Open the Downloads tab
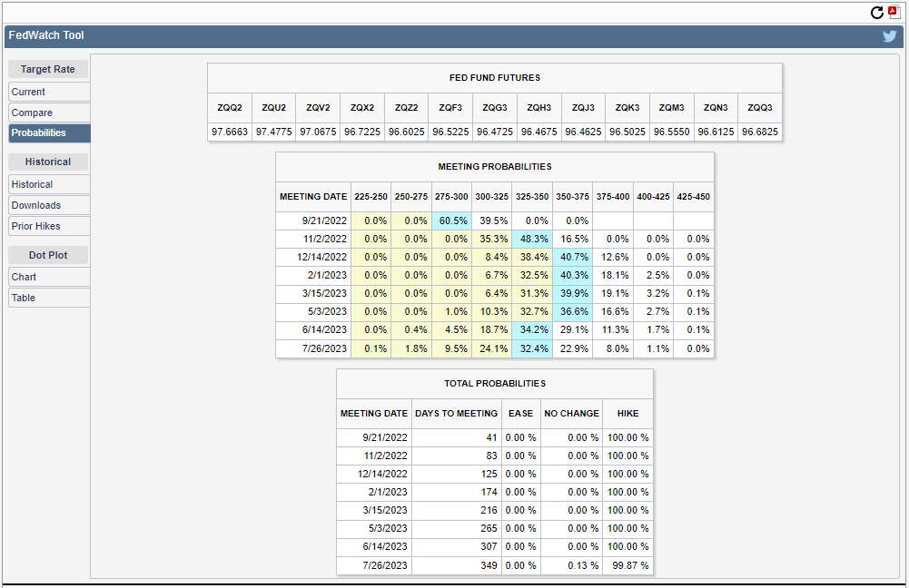 [49, 205]
